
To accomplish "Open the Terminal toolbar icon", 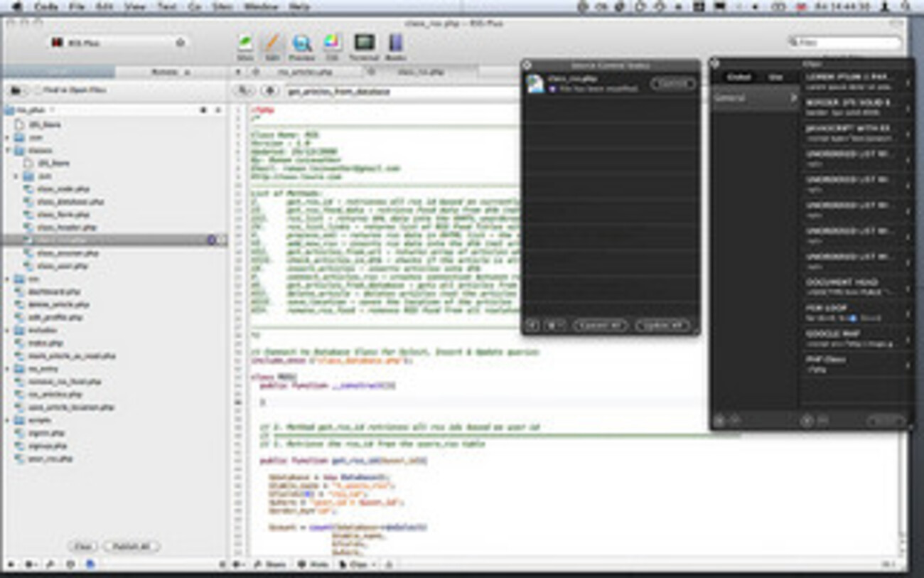I will pyautogui.click(x=364, y=45).
